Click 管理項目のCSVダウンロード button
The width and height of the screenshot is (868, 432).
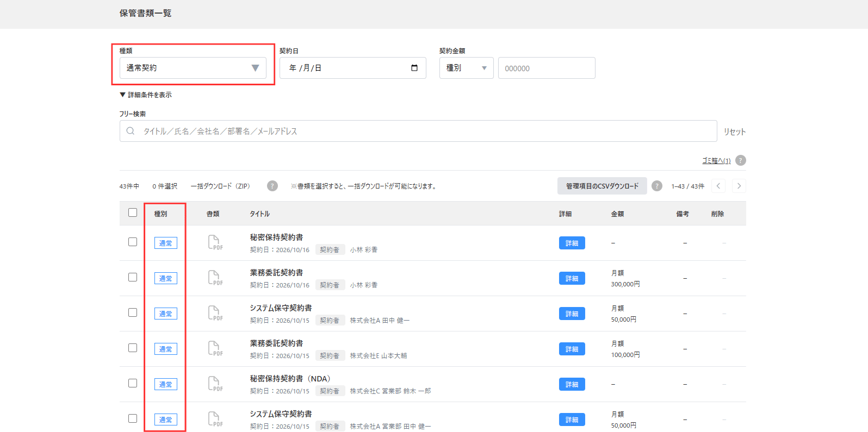602,186
